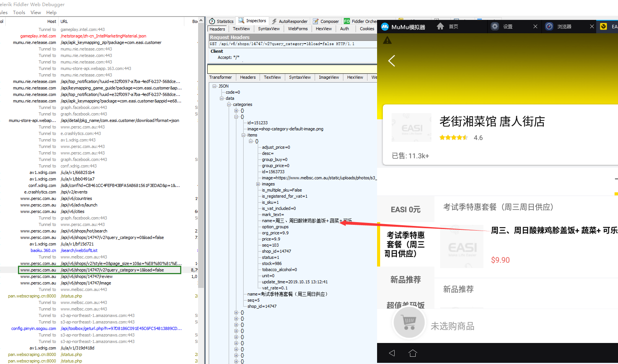Collapse the root JSON node
The height and width of the screenshot is (364, 618).
215,86
